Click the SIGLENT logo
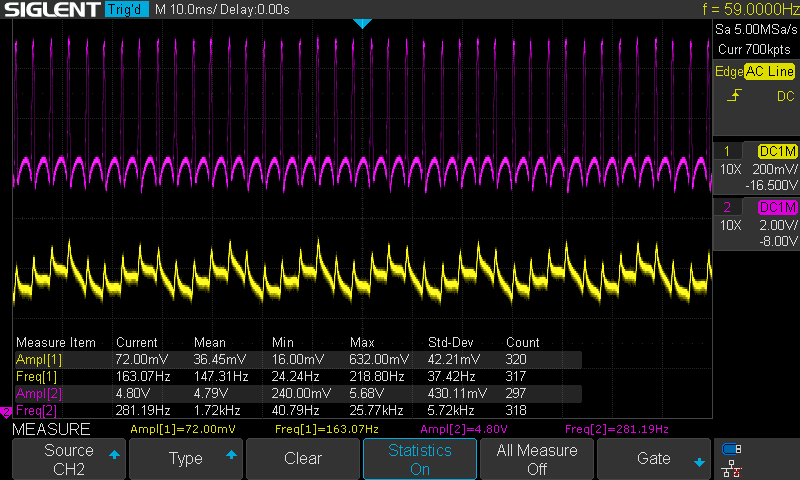This screenshot has width=800, height=480. pyautogui.click(x=50, y=10)
